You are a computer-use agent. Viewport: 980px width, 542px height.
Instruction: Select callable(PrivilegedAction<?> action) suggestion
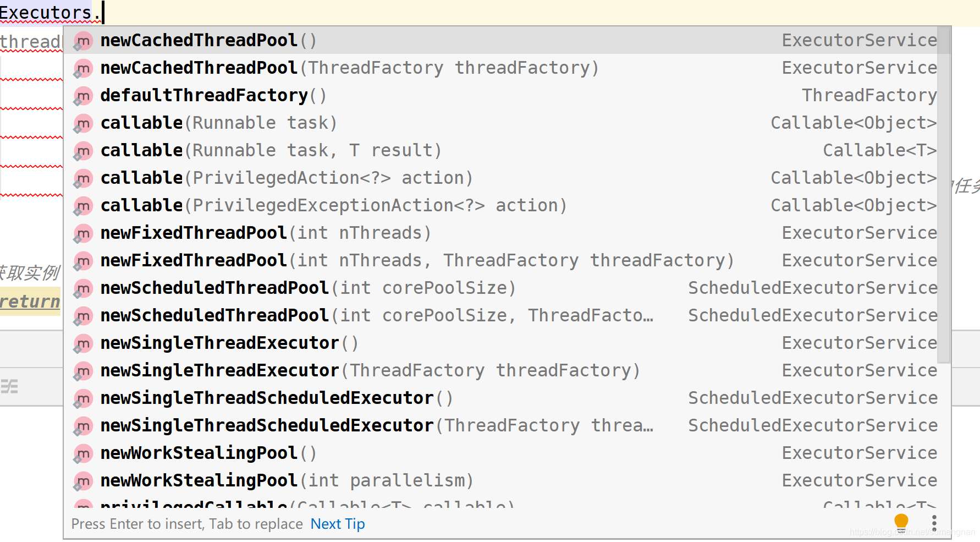point(286,177)
